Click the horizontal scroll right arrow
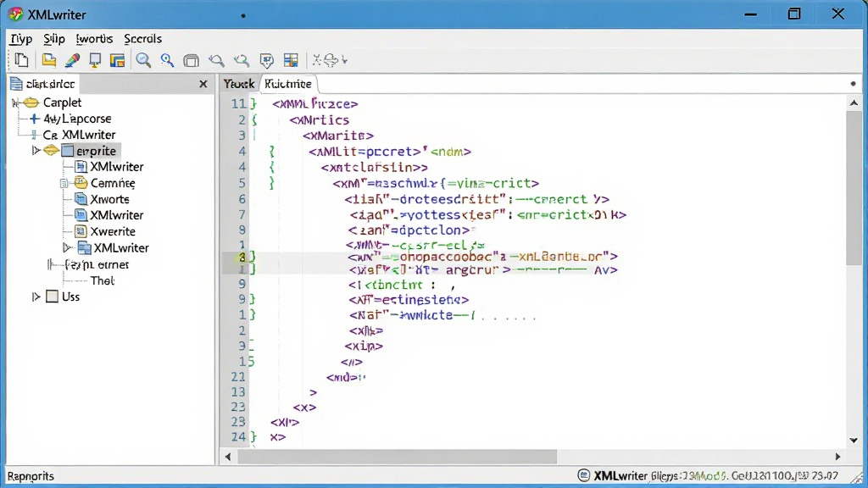 point(837,457)
